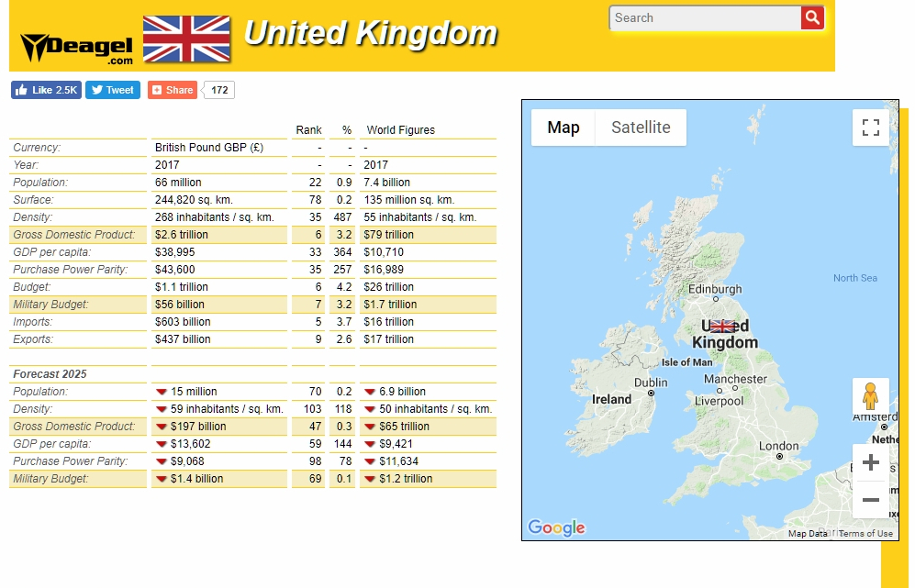Click the United Kingdom page title
Viewport: 915px width, 588px height.
pos(371,33)
